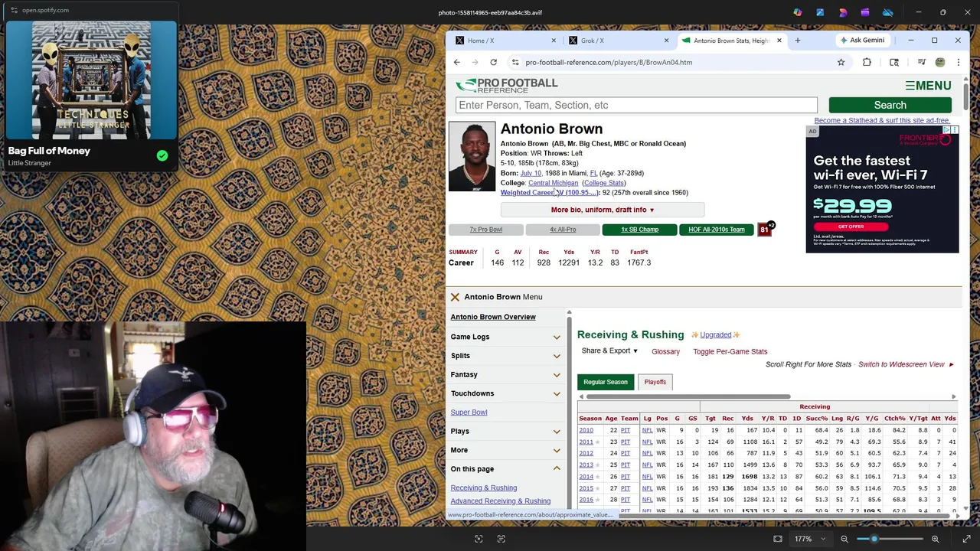Open new tab with plus icon
Image resolution: width=980 pixels, height=551 pixels.
(797, 41)
